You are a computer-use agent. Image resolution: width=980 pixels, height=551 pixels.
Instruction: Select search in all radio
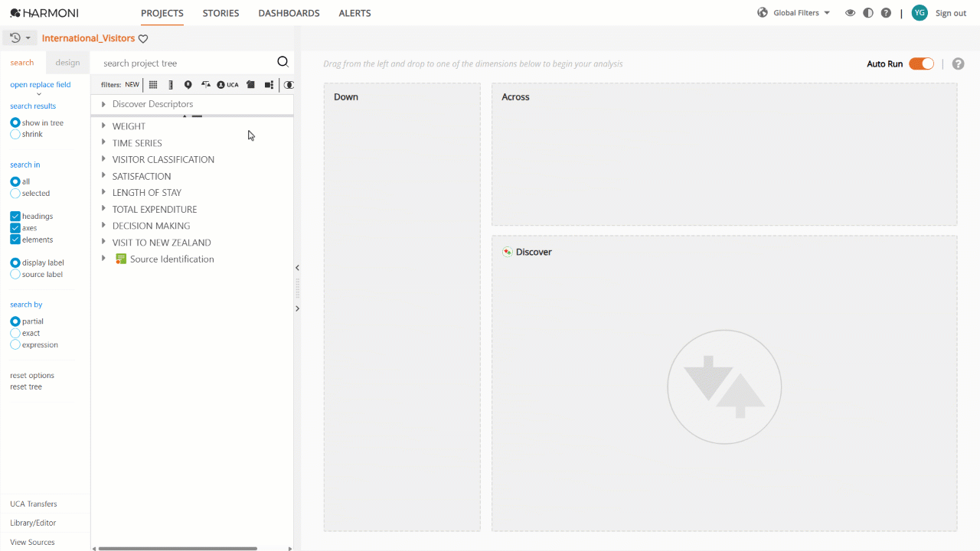tap(15, 181)
